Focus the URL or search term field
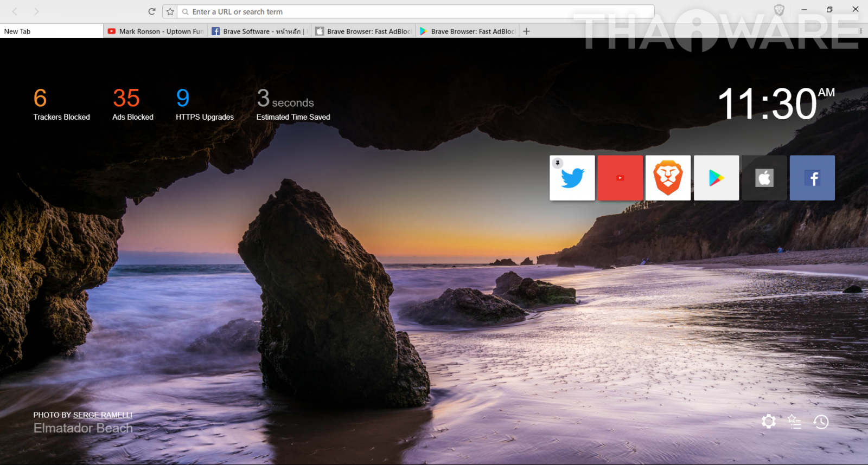 tap(416, 11)
